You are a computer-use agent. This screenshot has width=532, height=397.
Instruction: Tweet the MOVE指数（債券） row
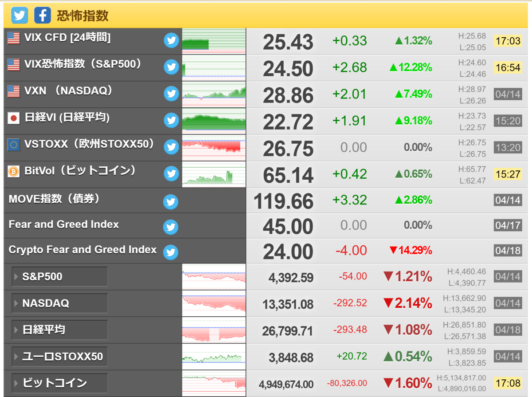click(x=171, y=202)
